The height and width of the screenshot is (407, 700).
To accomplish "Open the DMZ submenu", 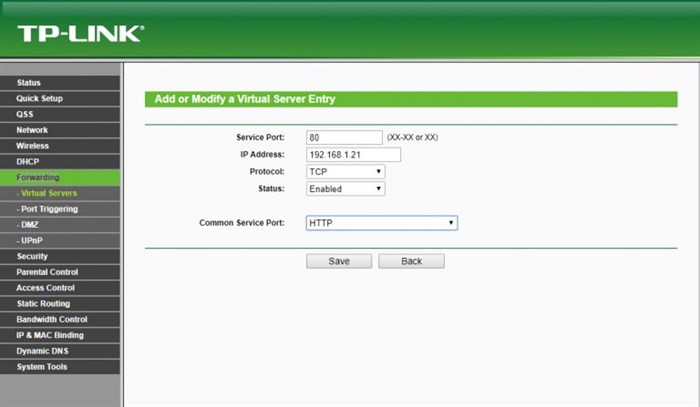I will pyautogui.click(x=60, y=225).
